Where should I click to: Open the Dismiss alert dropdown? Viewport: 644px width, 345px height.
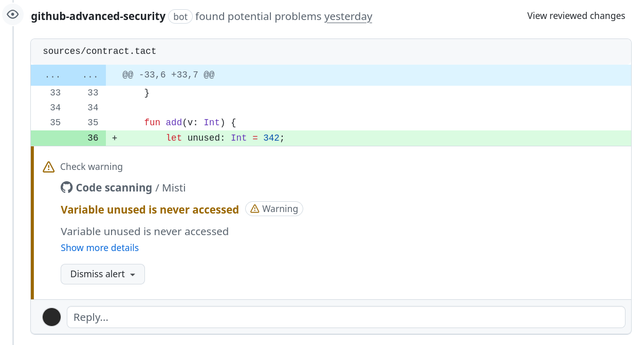point(103,274)
